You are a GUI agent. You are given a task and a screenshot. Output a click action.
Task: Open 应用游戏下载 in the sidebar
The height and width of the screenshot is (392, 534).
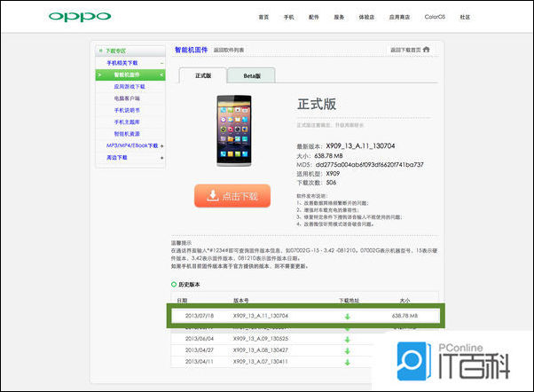130,87
